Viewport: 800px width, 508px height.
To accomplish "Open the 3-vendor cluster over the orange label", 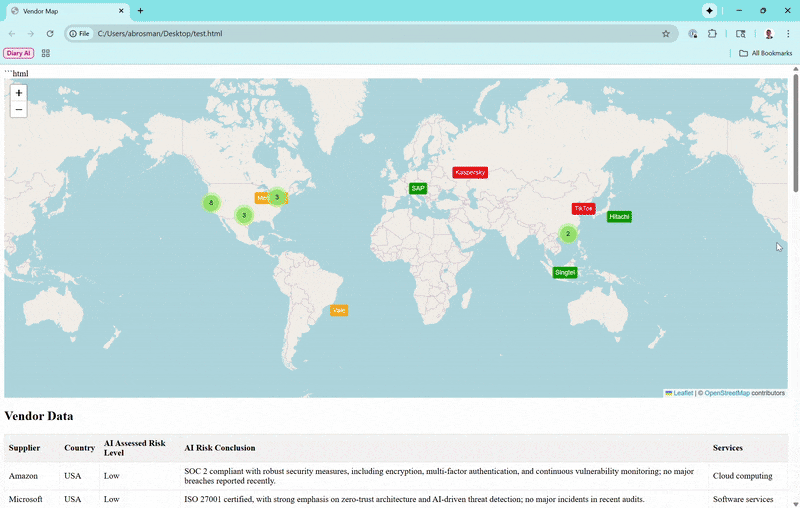I will (277, 197).
